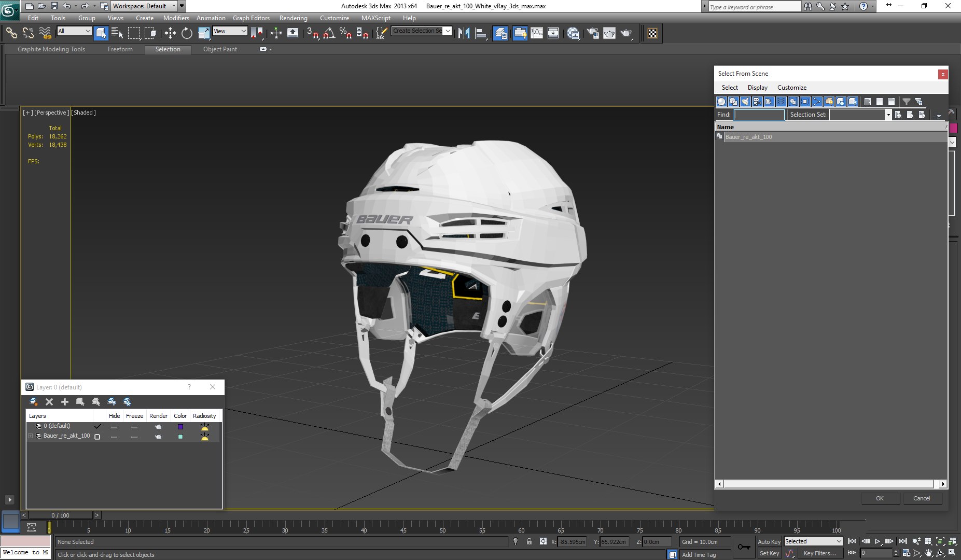Toggle Display Cameras filter in Select From Scene
The image size is (961, 560).
click(x=757, y=102)
